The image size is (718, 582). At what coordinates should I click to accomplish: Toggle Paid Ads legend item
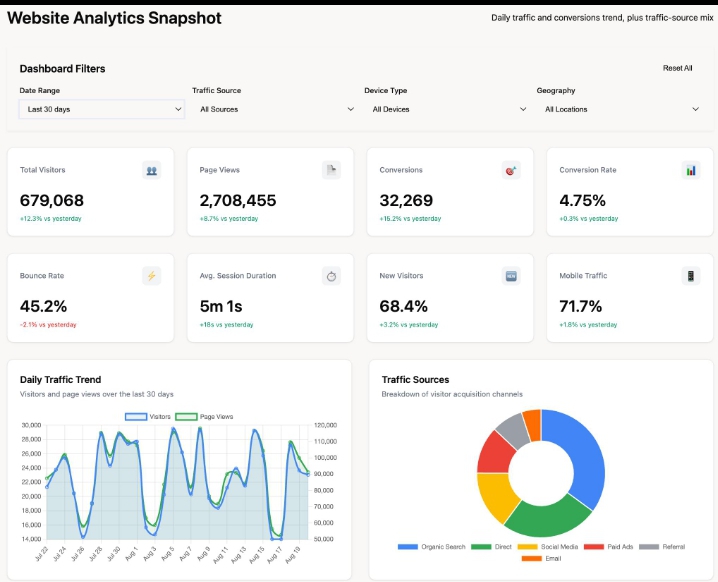click(x=609, y=547)
